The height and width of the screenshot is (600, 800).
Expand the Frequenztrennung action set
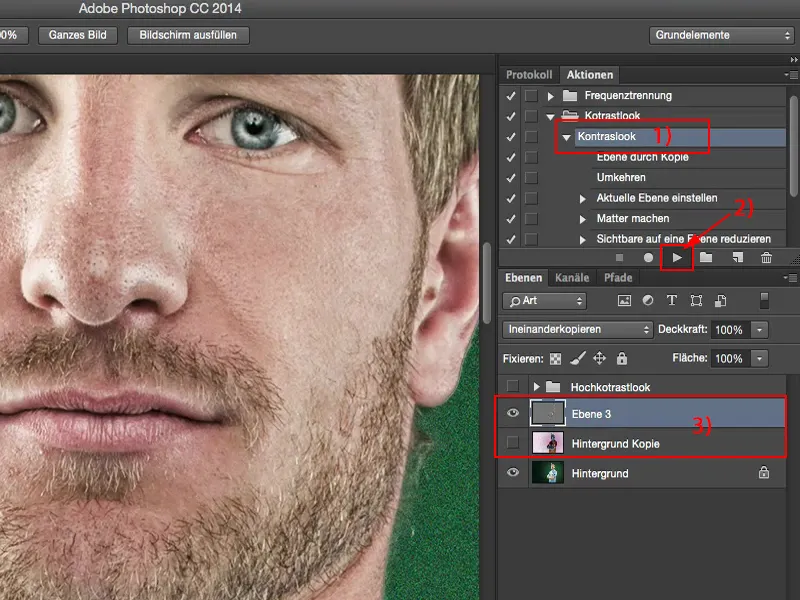pyautogui.click(x=551, y=96)
